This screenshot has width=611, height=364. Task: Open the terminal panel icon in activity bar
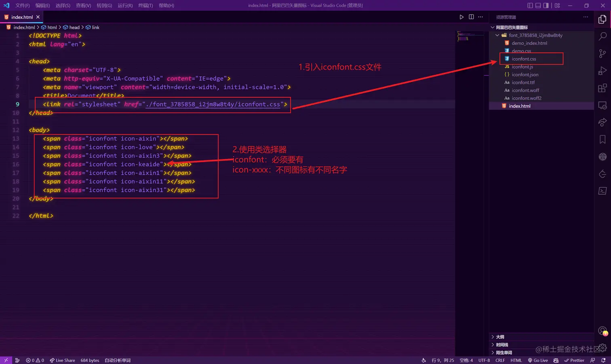[603, 191]
